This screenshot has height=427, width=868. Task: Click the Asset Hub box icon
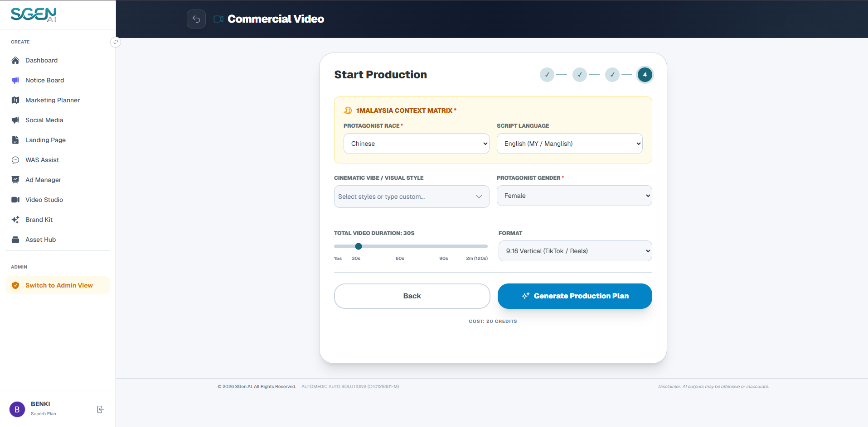(15, 240)
